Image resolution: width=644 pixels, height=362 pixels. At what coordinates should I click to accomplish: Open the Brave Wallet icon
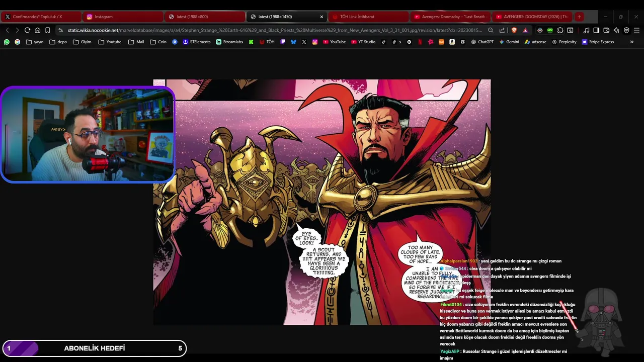(x=606, y=30)
